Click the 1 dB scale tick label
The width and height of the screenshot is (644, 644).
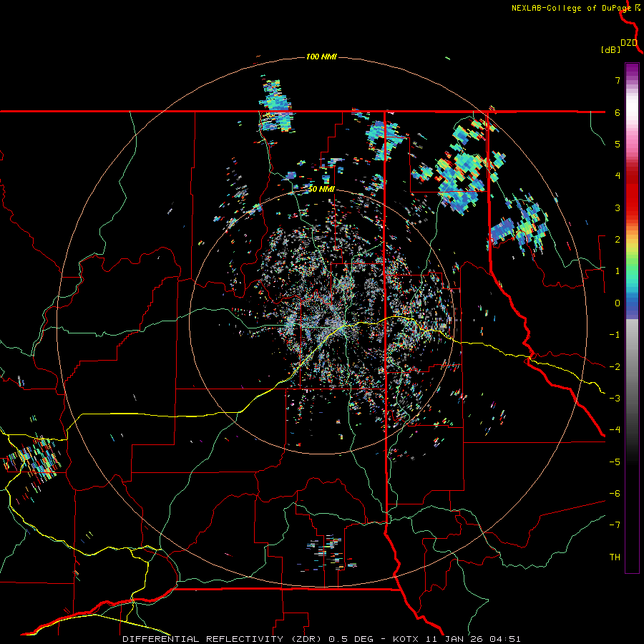(618, 271)
